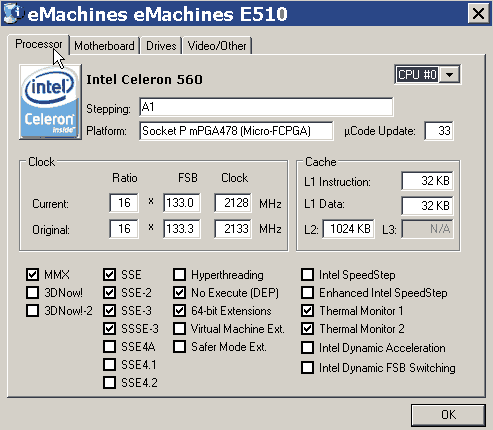The width and height of the screenshot is (493, 430).
Task: Click the L1 Data cache field
Action: pos(427,206)
